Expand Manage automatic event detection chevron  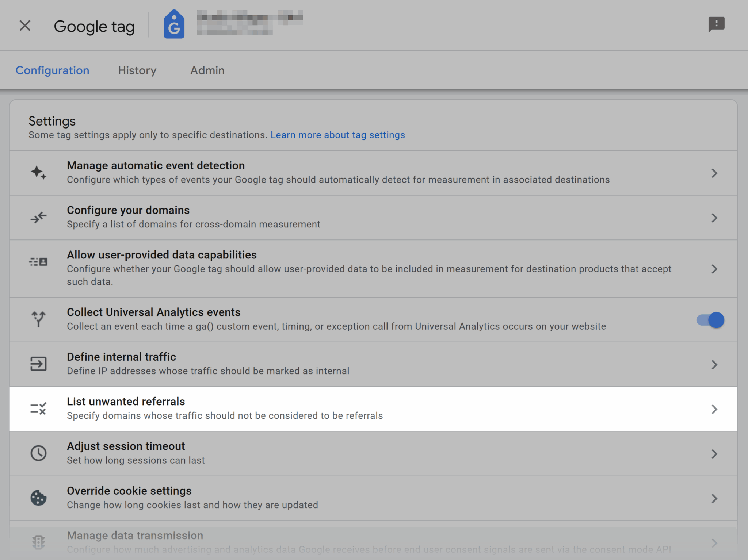(714, 173)
